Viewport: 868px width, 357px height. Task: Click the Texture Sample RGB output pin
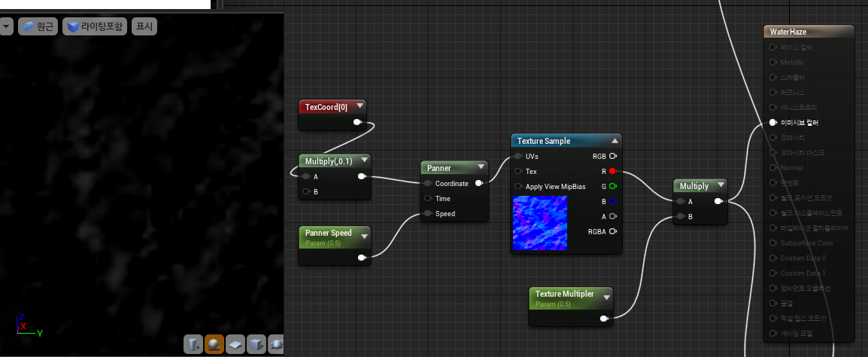[x=612, y=157]
